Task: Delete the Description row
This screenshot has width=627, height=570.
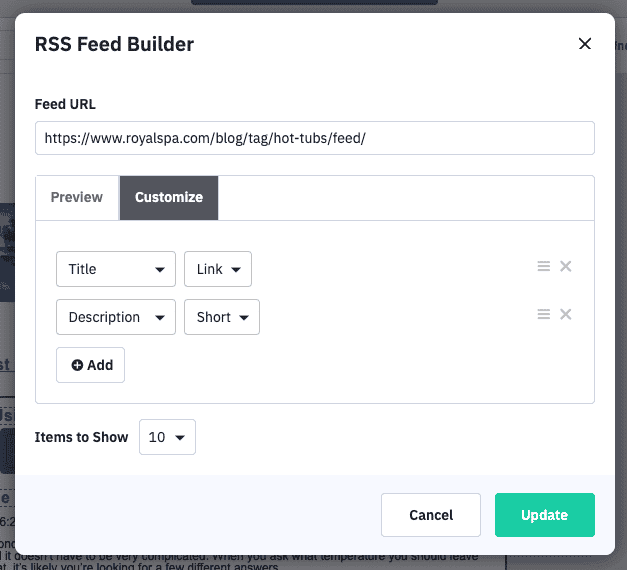Action: (x=566, y=314)
